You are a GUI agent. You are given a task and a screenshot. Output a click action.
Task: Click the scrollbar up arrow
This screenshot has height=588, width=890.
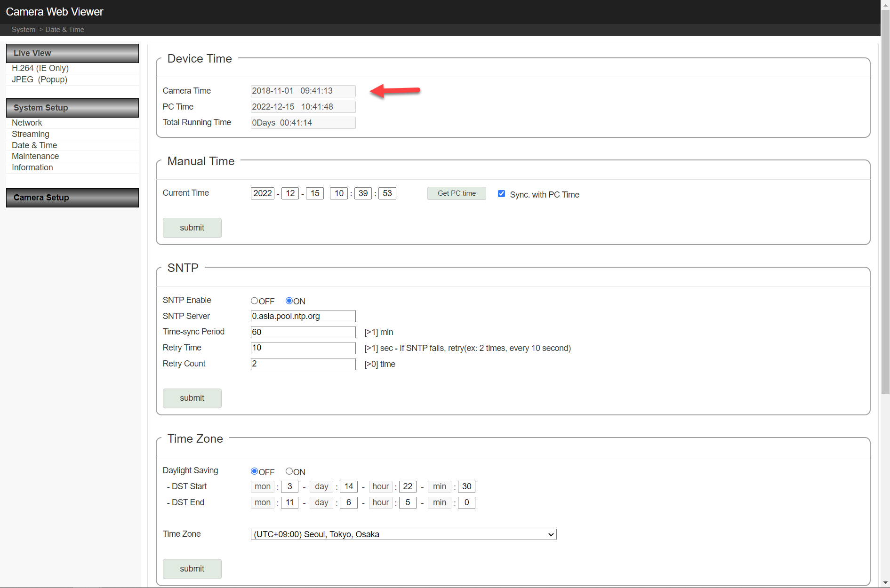pyautogui.click(x=885, y=4)
